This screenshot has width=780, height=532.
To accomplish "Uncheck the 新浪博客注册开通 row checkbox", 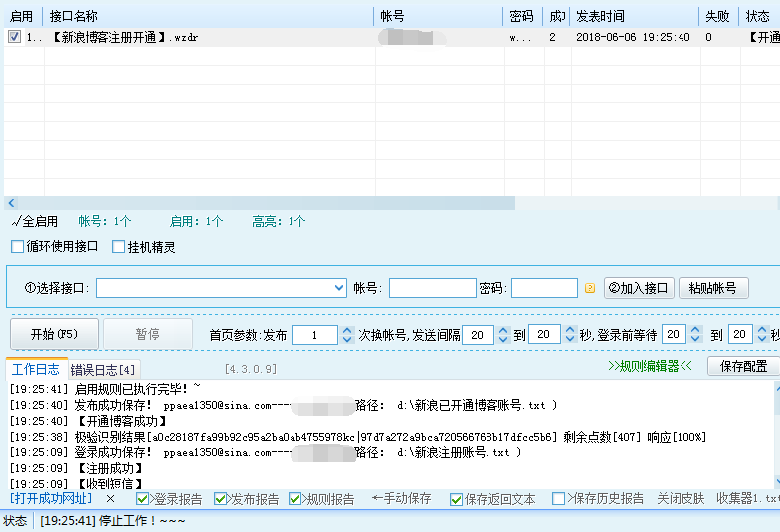I will pos(14,36).
